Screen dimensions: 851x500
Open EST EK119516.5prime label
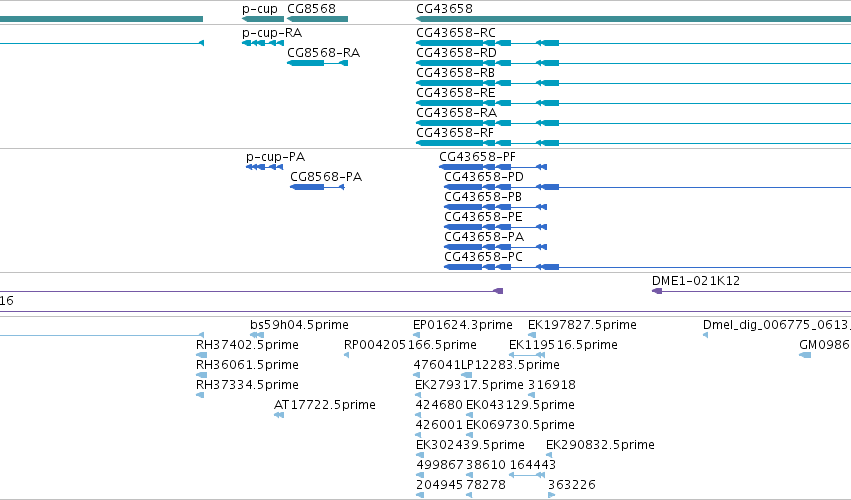coord(563,345)
